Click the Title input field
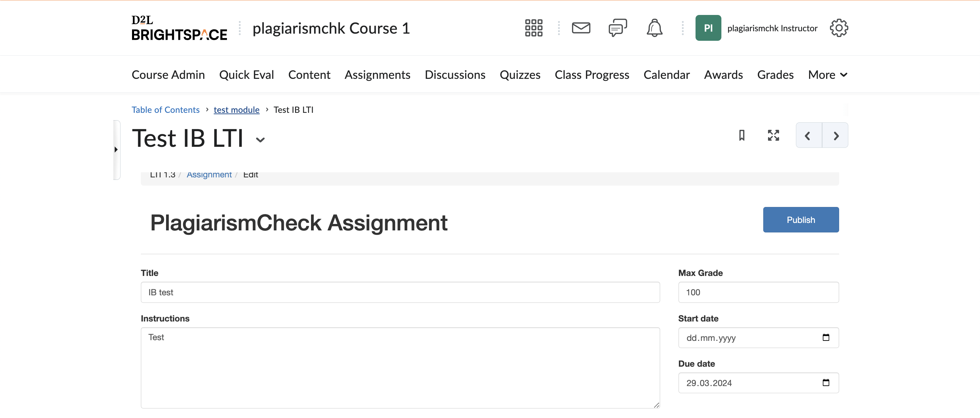 click(400, 292)
